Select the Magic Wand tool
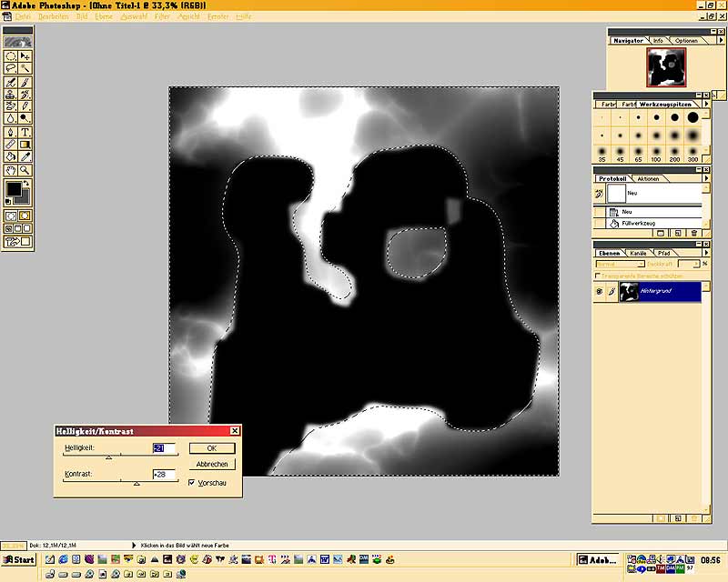 [25, 68]
